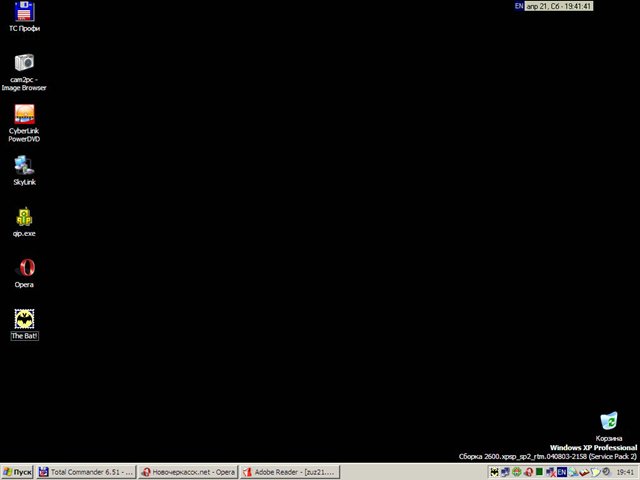Click the small round clock tray icon
Viewport: 640px width, 480px height.
click(x=606, y=471)
